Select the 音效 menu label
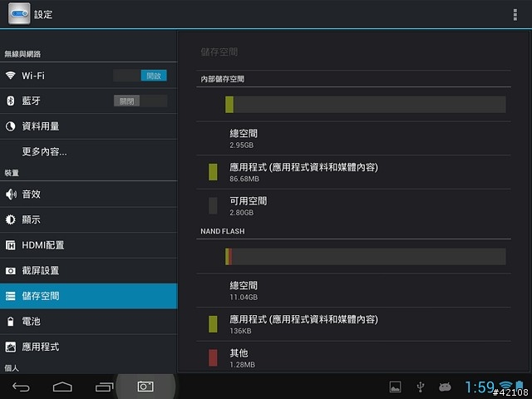 point(32,194)
